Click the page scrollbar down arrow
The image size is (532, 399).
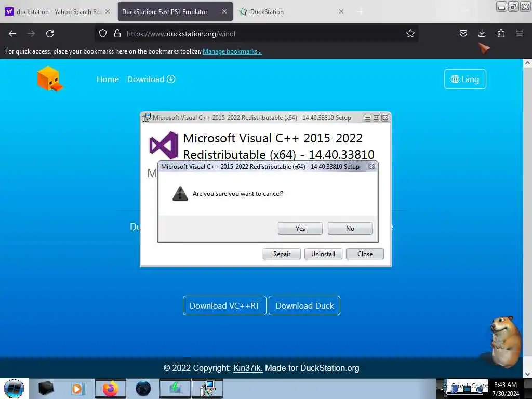coord(527,374)
